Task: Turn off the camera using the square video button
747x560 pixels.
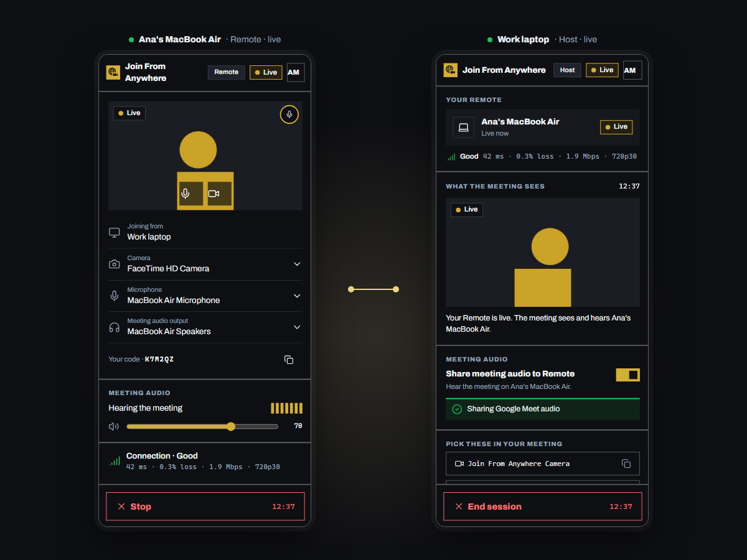Action: [x=220, y=194]
